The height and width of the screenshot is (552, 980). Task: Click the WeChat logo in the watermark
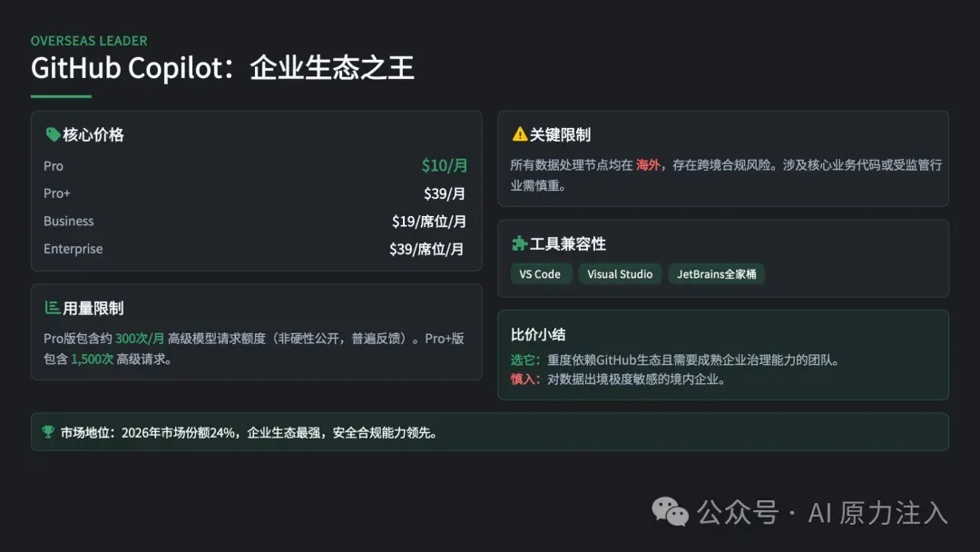(671, 512)
